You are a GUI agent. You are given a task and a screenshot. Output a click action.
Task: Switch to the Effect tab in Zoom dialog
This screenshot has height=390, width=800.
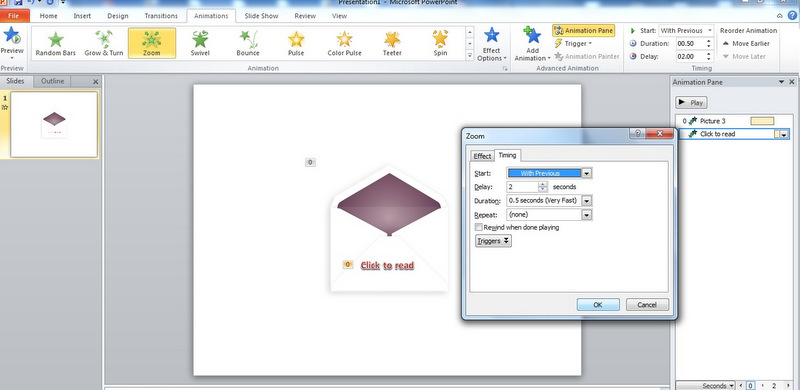click(x=482, y=156)
